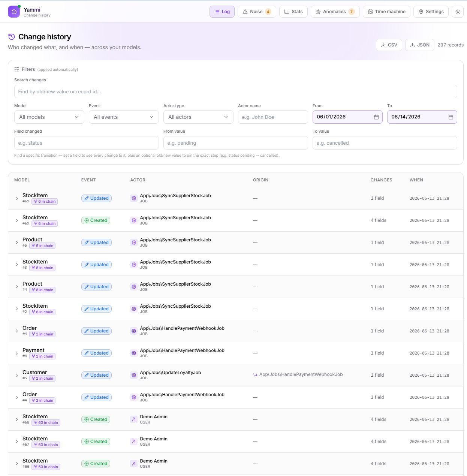Image resolution: width=467 pixels, height=476 pixels.
Task: Expand the Product #5 row
Action: click(x=17, y=242)
